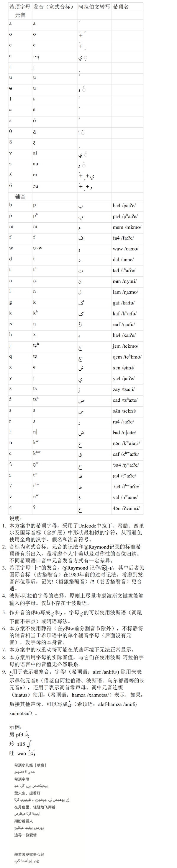Click the 说明 heading text
177x868 pixels.
point(15,518)
